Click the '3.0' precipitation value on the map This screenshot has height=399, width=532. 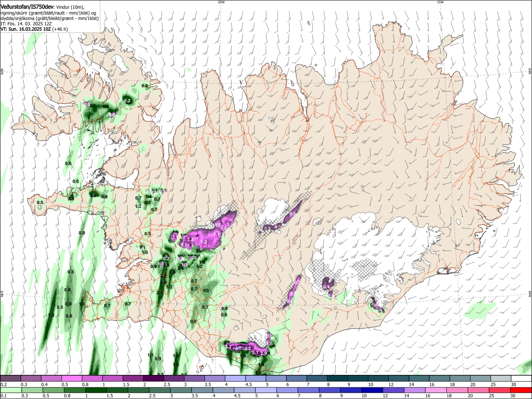point(93,195)
